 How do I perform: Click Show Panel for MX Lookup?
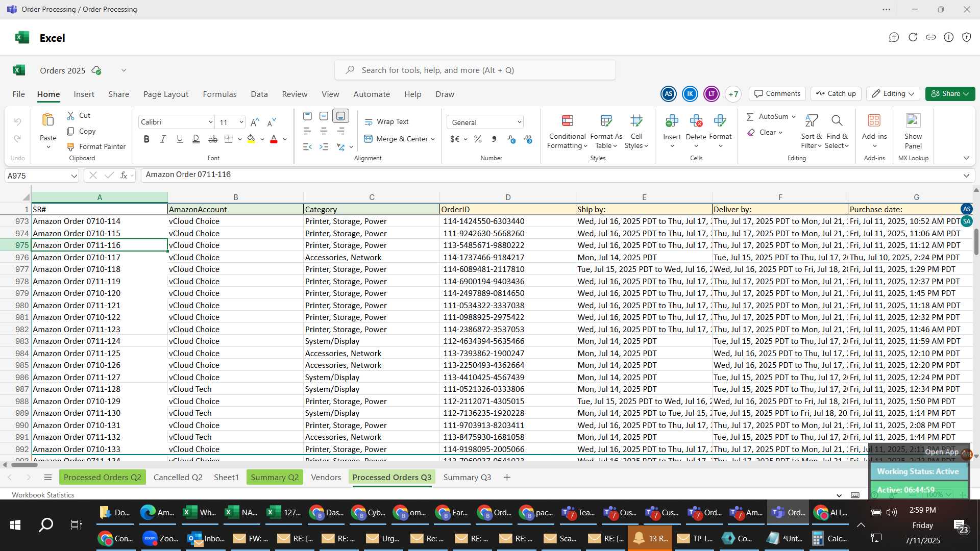pyautogui.click(x=913, y=132)
